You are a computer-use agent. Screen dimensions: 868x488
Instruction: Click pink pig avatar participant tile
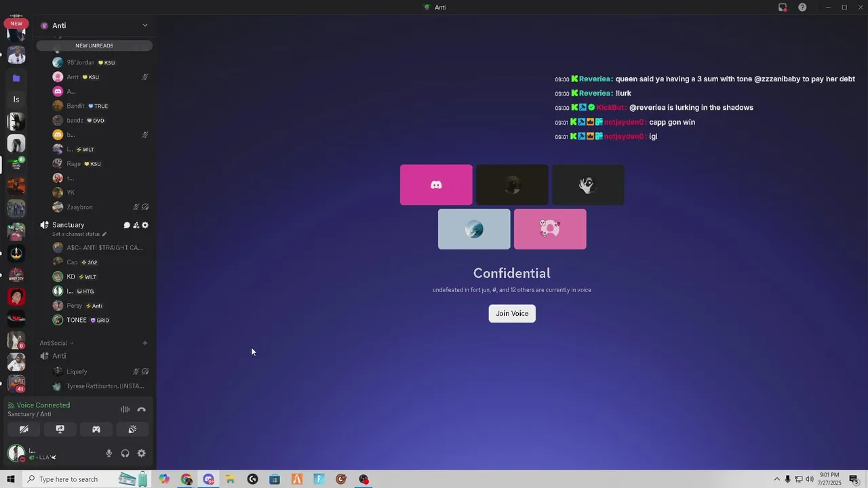coord(550,229)
